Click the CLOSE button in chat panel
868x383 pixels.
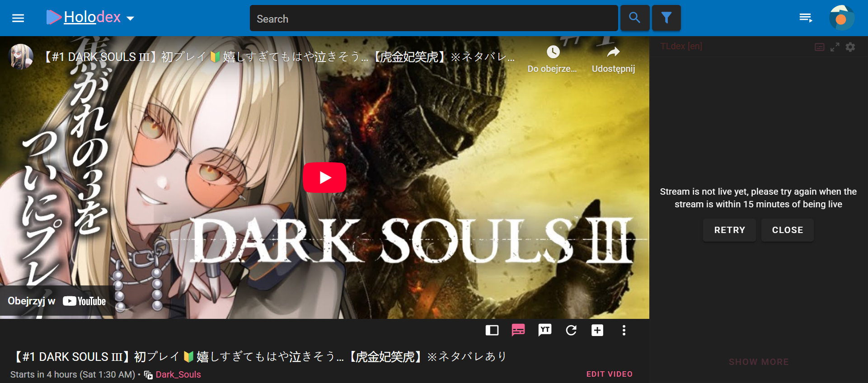(x=787, y=230)
